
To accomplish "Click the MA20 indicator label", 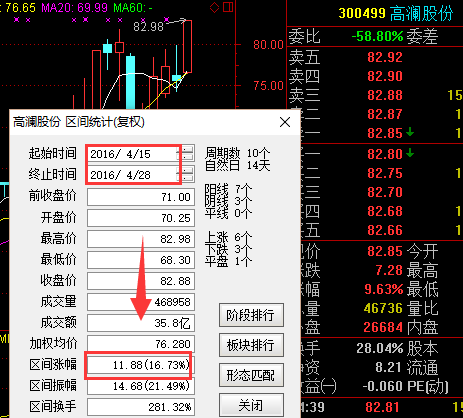I will click(74, 7).
